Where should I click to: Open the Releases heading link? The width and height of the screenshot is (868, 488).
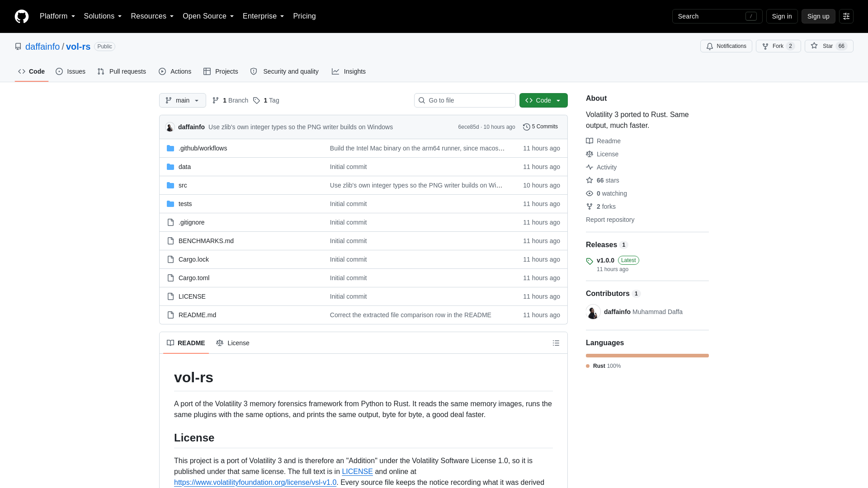pos(607,244)
